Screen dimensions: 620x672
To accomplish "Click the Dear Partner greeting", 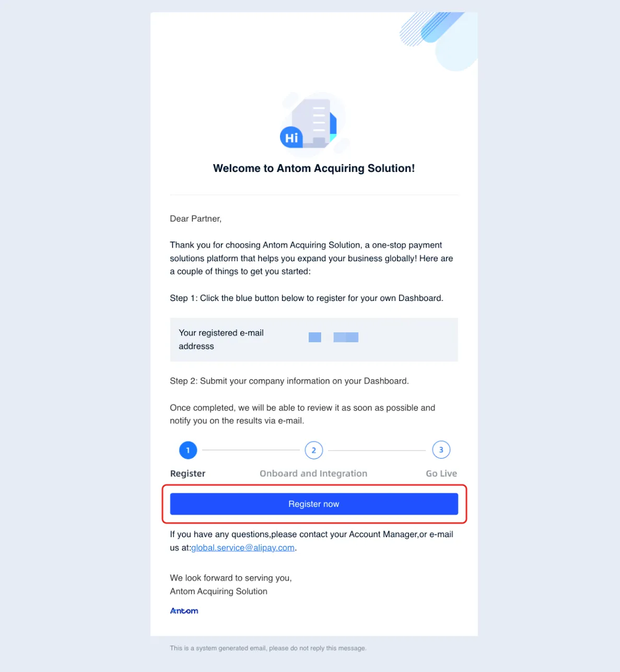I will pos(196,218).
